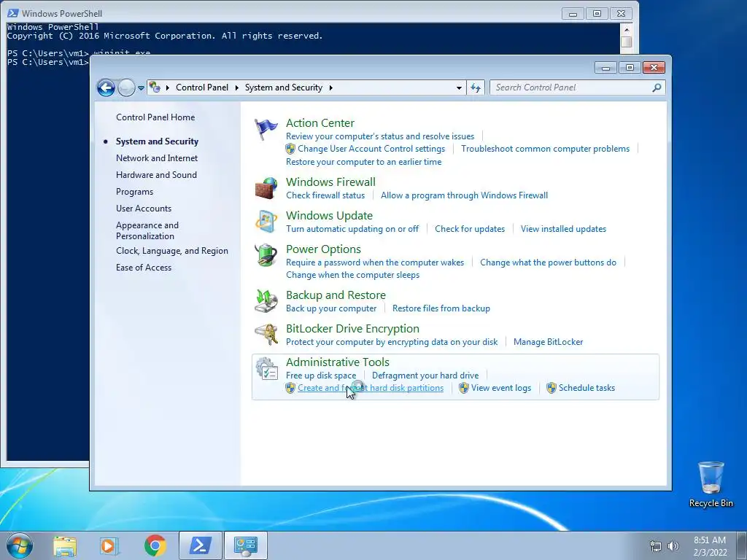
Task: Click the PowerShell scrollbar up arrow
Action: point(627,29)
